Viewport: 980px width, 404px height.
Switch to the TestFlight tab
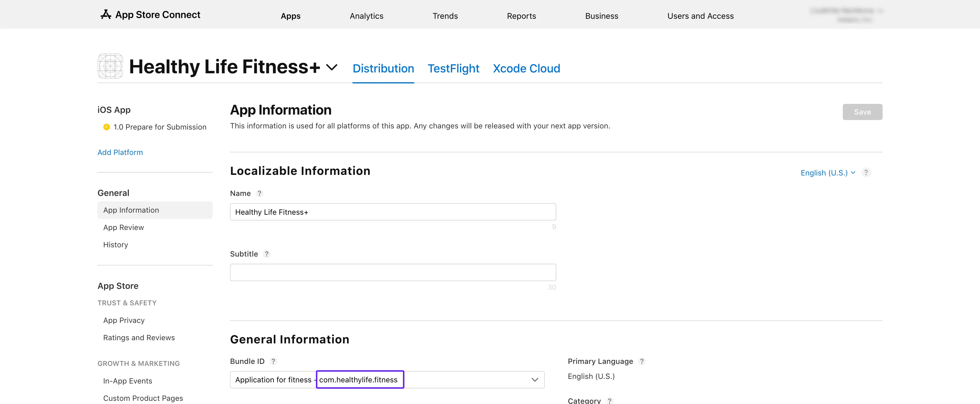pyautogui.click(x=453, y=69)
